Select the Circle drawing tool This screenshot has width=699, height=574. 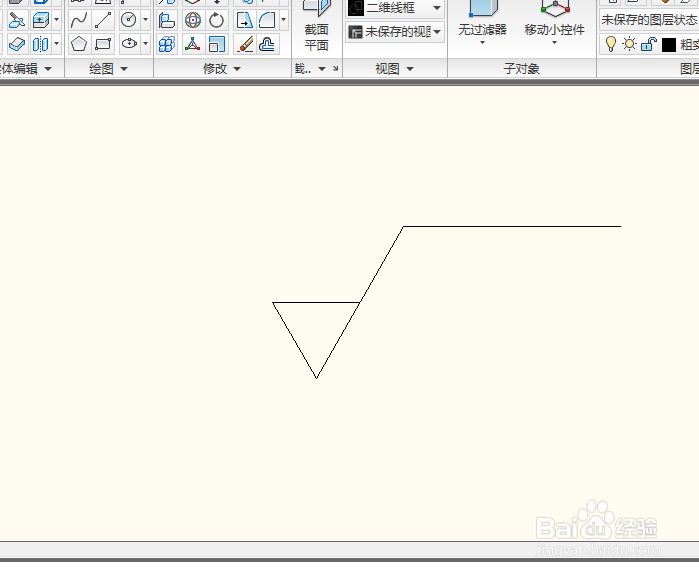coord(129,20)
